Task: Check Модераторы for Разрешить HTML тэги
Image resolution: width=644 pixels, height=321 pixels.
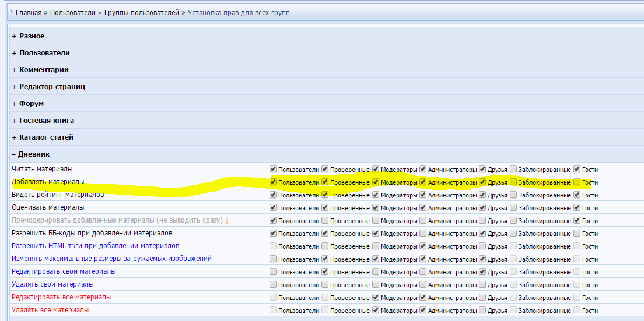Action: coord(376,246)
